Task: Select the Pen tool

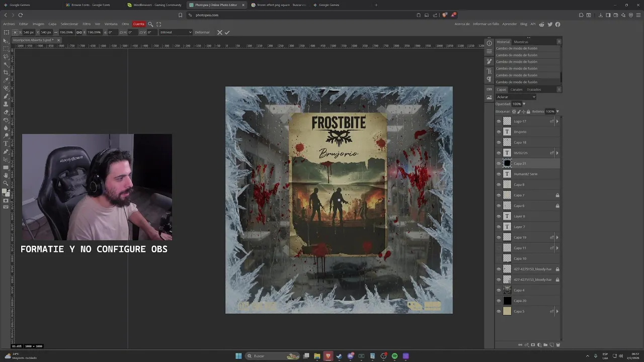Action: tap(6, 151)
